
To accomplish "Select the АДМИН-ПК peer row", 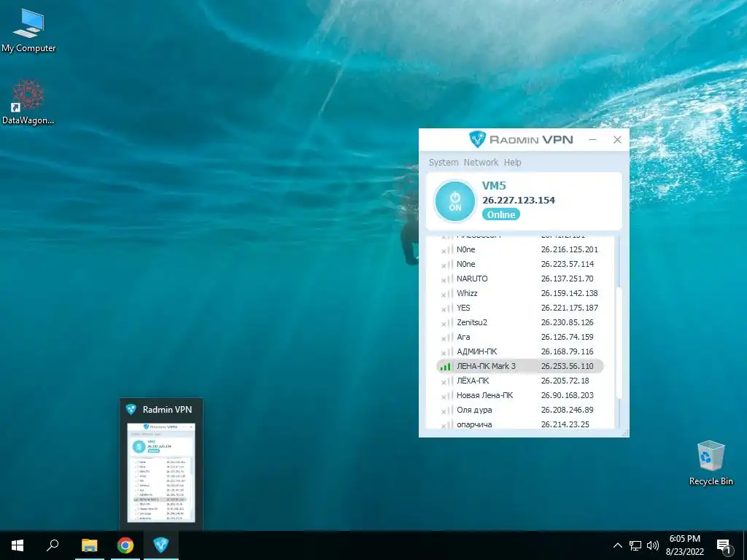I will click(x=519, y=351).
